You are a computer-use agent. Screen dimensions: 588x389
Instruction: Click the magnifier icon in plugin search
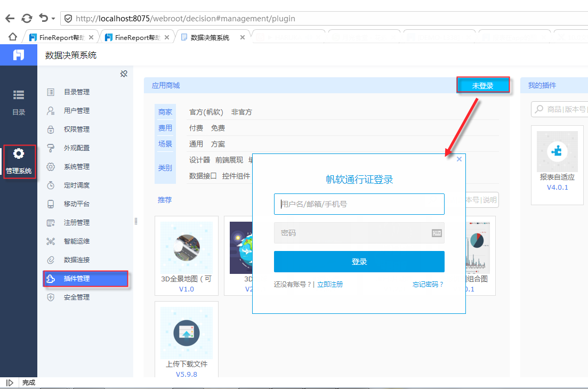tap(539, 109)
